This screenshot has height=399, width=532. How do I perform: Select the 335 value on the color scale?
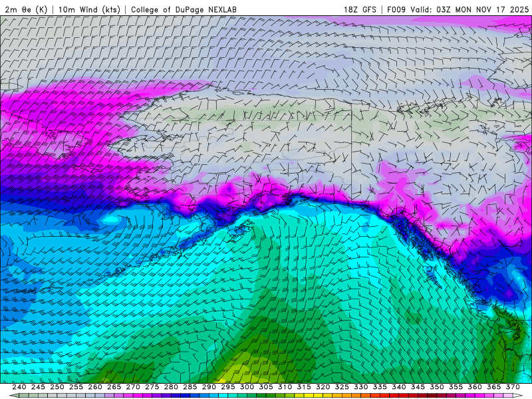(x=380, y=387)
